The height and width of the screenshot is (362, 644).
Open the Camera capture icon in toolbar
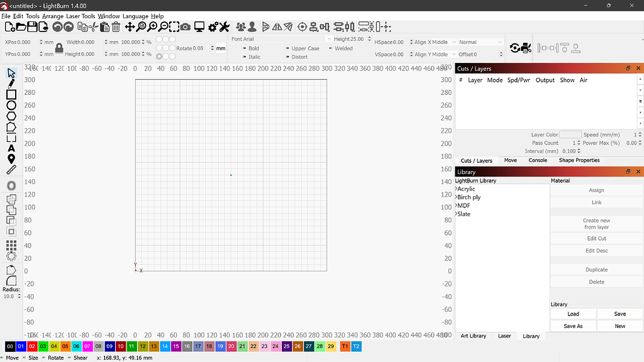185,27
